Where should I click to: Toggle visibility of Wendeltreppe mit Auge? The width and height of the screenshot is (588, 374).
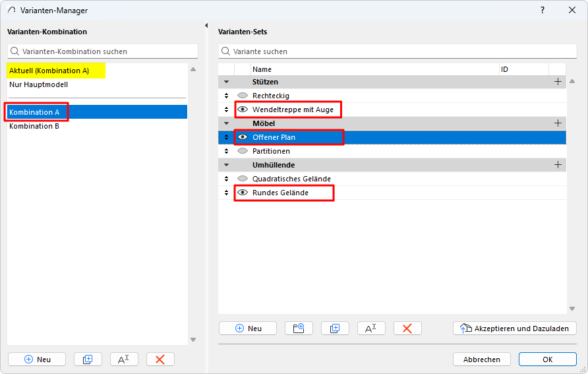click(243, 109)
